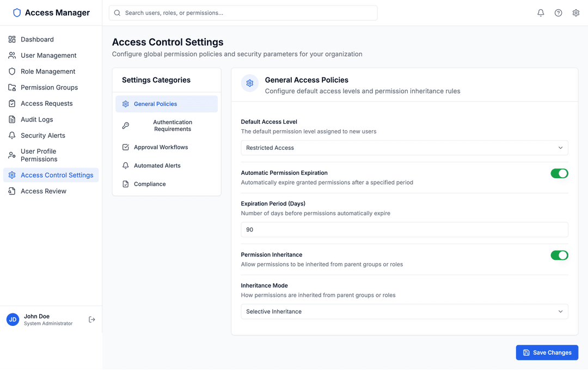Click the Save Changes button
The height and width of the screenshot is (370, 588).
(x=547, y=352)
